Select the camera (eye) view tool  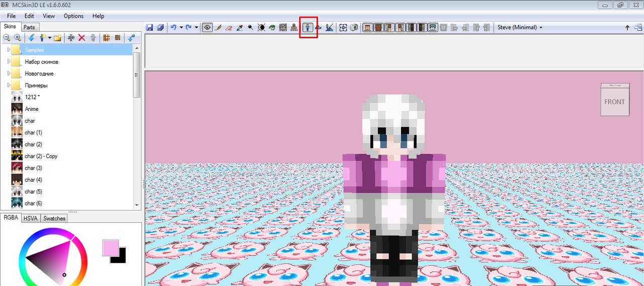(207, 28)
